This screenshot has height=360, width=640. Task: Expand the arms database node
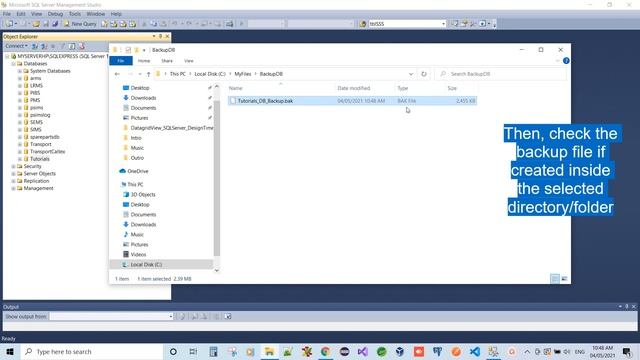(x=20, y=78)
